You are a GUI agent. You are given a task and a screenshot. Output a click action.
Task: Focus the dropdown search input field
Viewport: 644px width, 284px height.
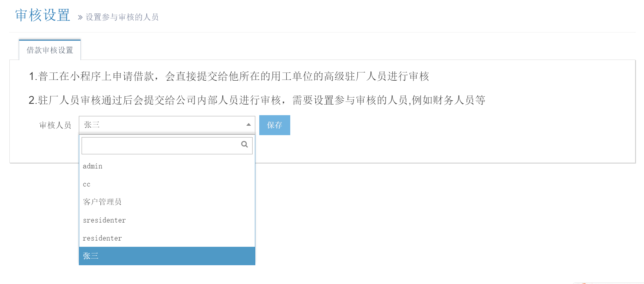(x=167, y=146)
